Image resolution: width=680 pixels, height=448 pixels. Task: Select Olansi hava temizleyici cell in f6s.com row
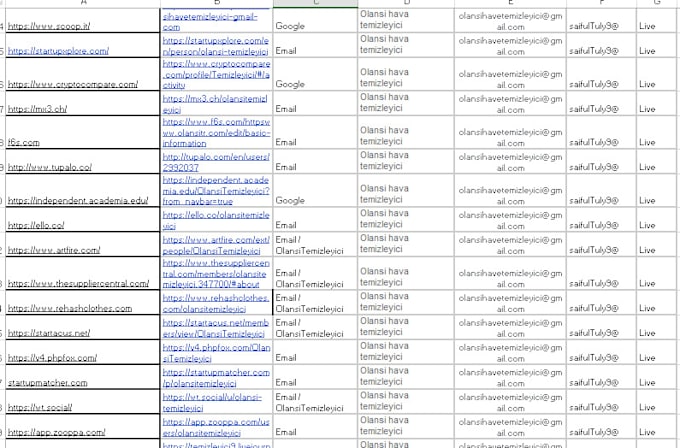pyautogui.click(x=406, y=132)
